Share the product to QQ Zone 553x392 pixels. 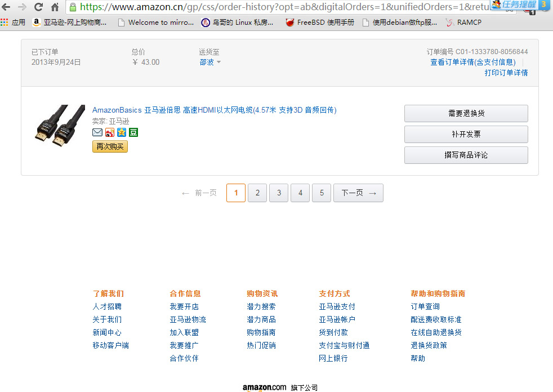[x=121, y=132]
